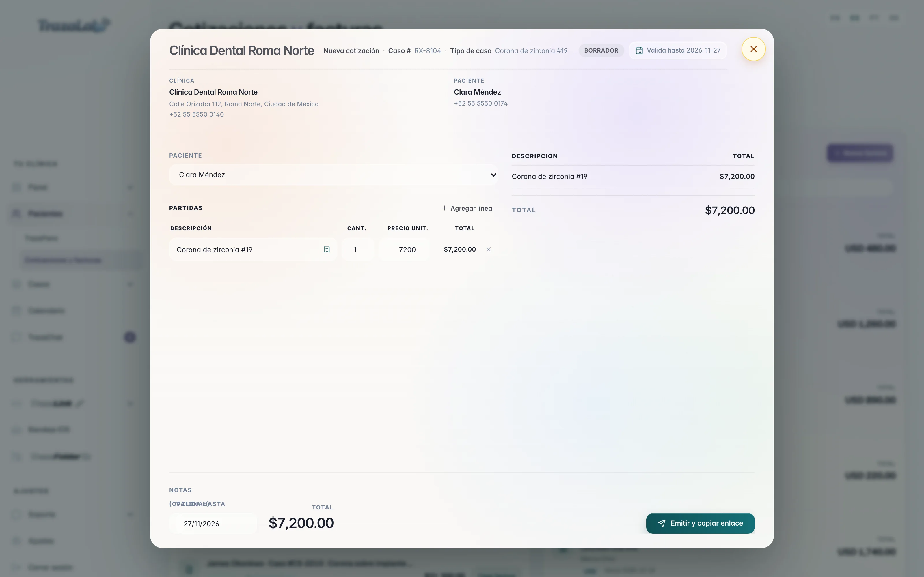Click the Pacientes person icon in the sidebar
Viewport: 924px width, 577px height.
tap(16, 213)
